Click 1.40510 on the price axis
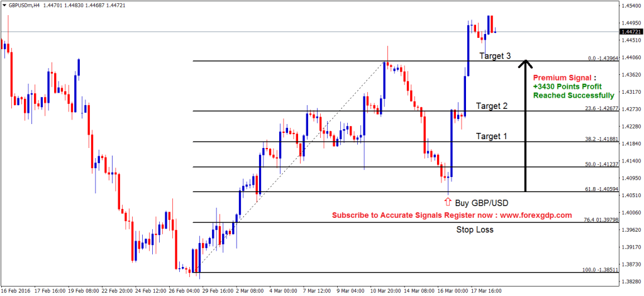The image size is (644, 296). pos(631,195)
